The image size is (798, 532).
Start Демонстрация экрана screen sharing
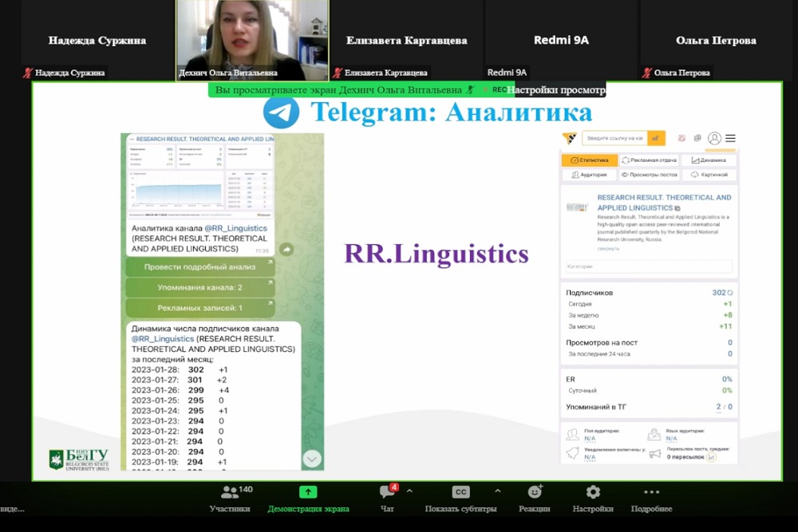308,499
